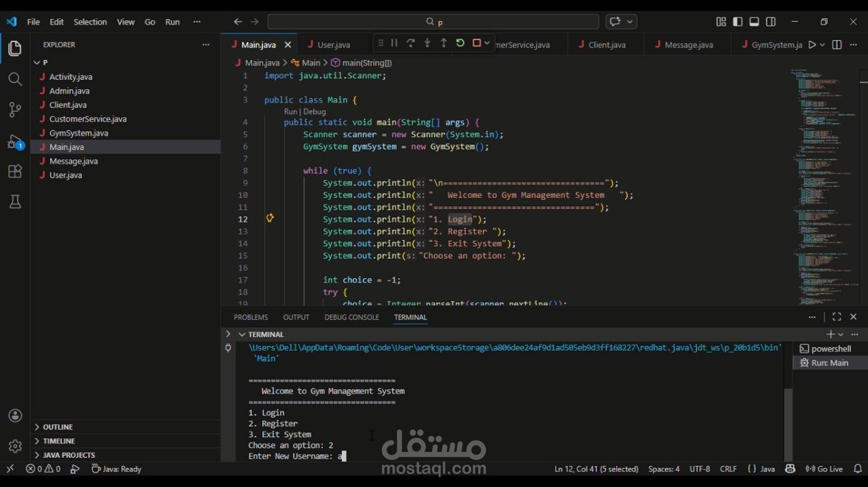Grab the debug toolbar drag handle
868x487 pixels.
[x=380, y=43]
